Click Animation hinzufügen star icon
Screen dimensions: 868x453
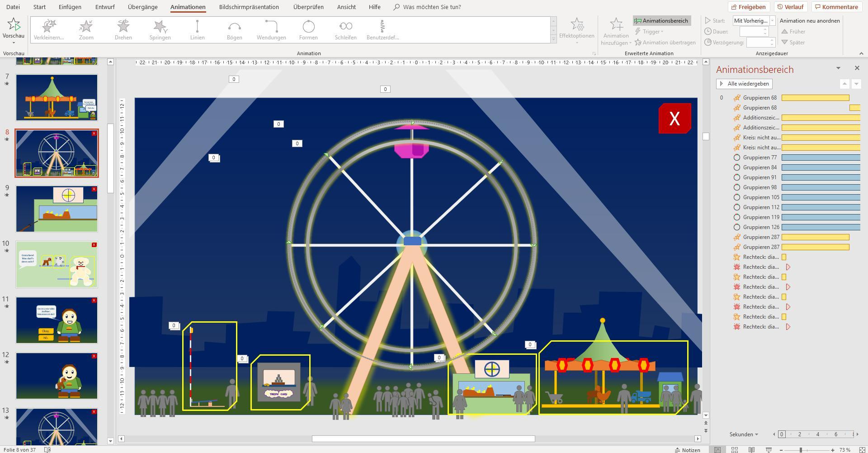(616, 24)
